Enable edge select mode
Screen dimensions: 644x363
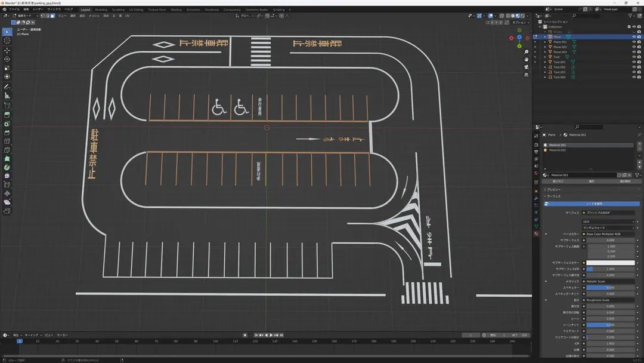click(x=48, y=16)
